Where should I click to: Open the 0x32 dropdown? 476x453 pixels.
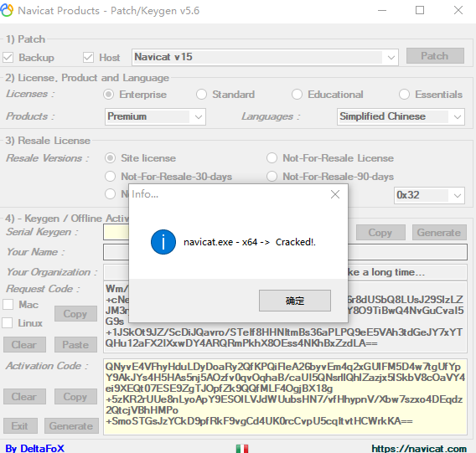click(x=429, y=195)
